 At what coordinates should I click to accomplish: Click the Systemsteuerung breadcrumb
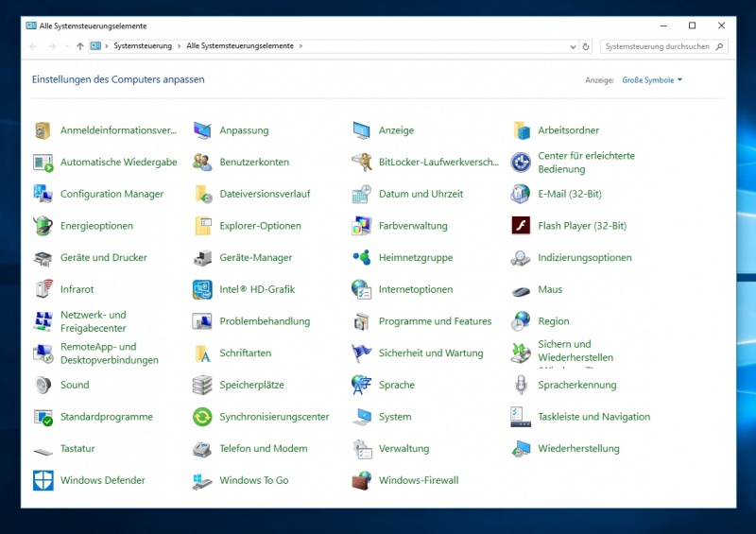click(143, 45)
